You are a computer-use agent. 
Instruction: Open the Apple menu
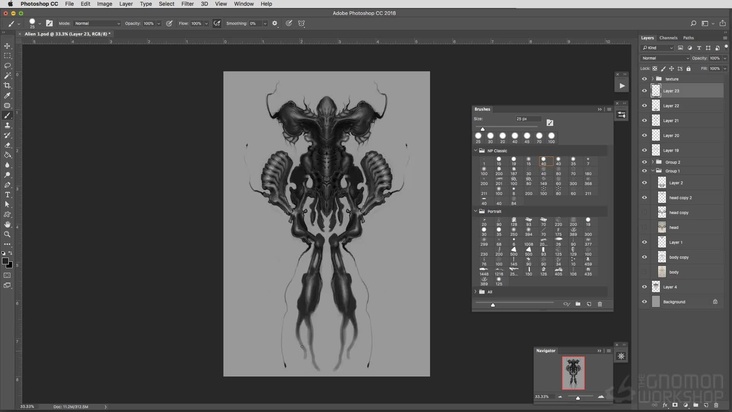point(10,4)
